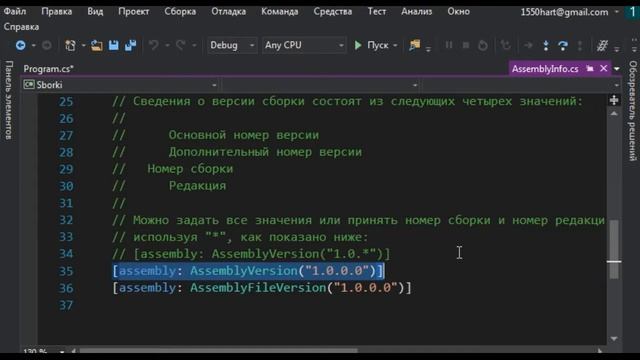Click the AssemblyVersion("1.0.0.0") selected line

point(248,271)
